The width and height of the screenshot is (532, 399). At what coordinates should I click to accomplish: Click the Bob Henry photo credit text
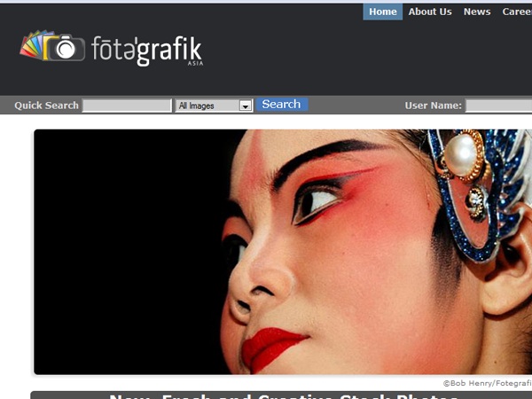click(487, 383)
